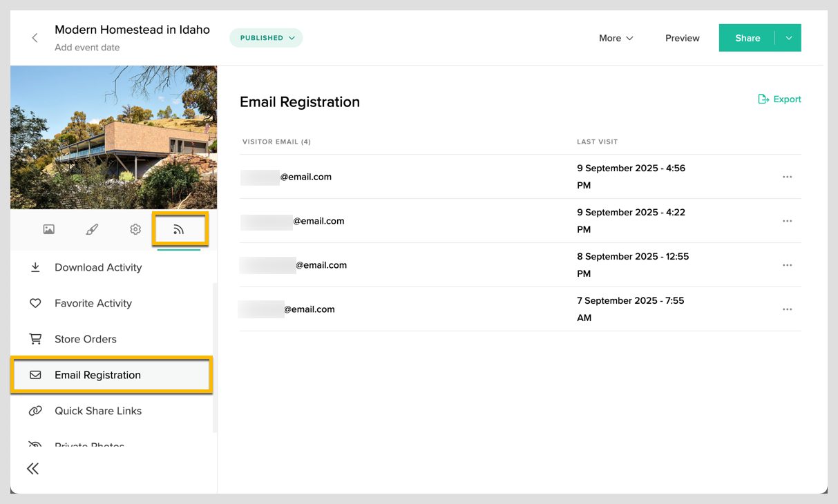Expand the Share button's dropdown arrow
This screenshot has width=838, height=504.
point(788,38)
